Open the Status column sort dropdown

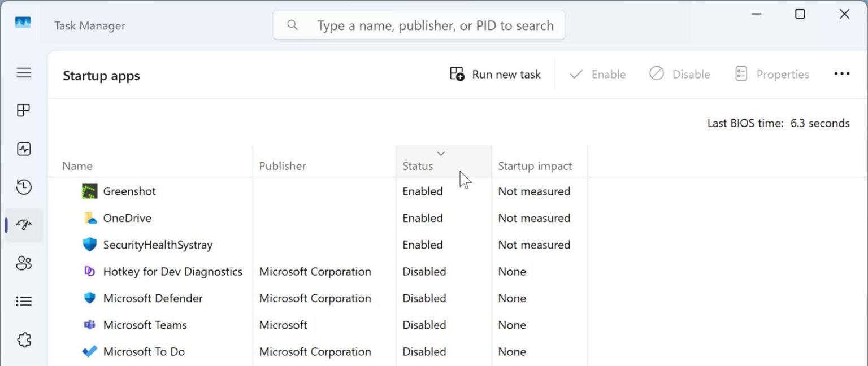(x=441, y=153)
